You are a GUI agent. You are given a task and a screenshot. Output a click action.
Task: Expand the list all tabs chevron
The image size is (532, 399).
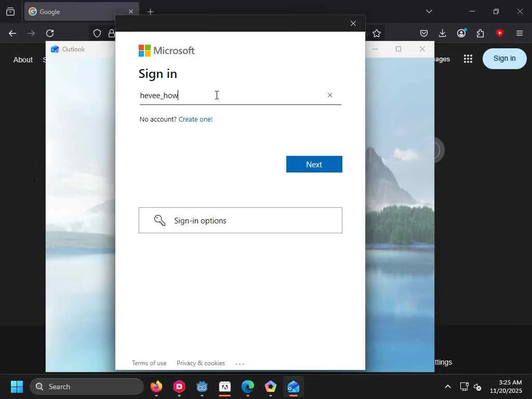click(x=429, y=11)
